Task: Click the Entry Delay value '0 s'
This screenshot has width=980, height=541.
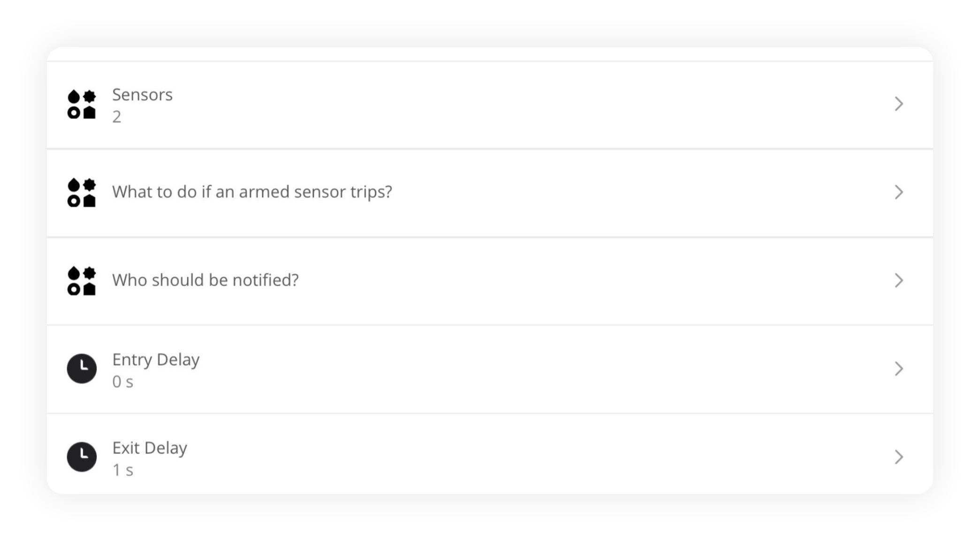Action: tap(122, 382)
